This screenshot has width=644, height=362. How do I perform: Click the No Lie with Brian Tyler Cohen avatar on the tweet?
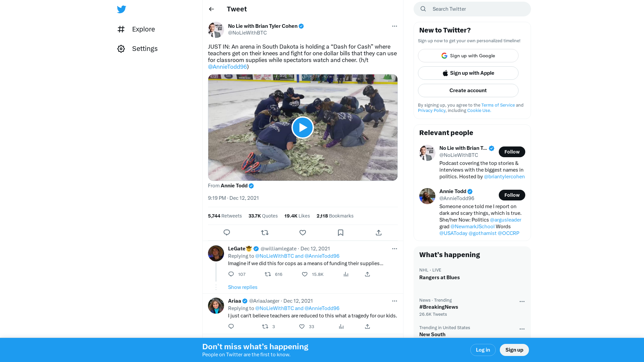point(216,30)
